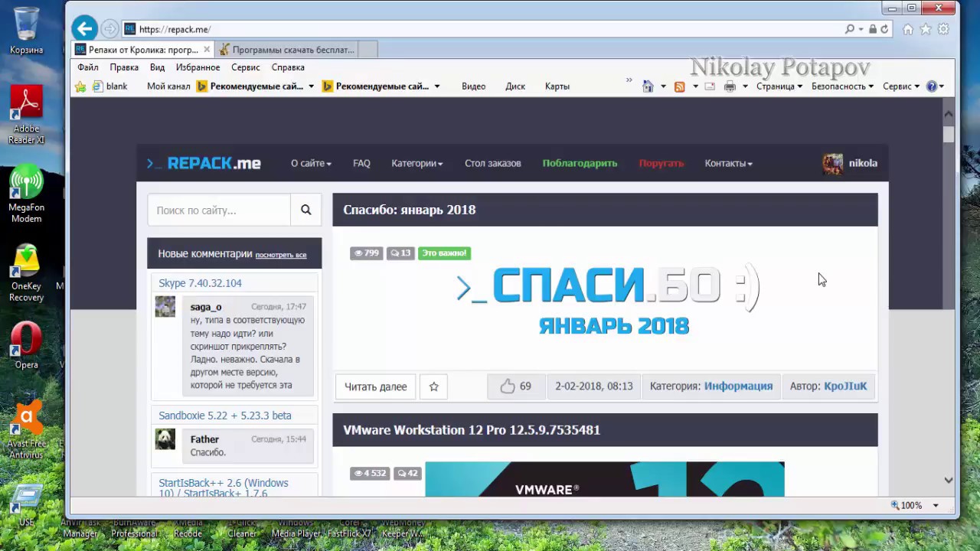The image size is (980, 551).
Task: Click the Home icon in command bar
Action: 648,86
